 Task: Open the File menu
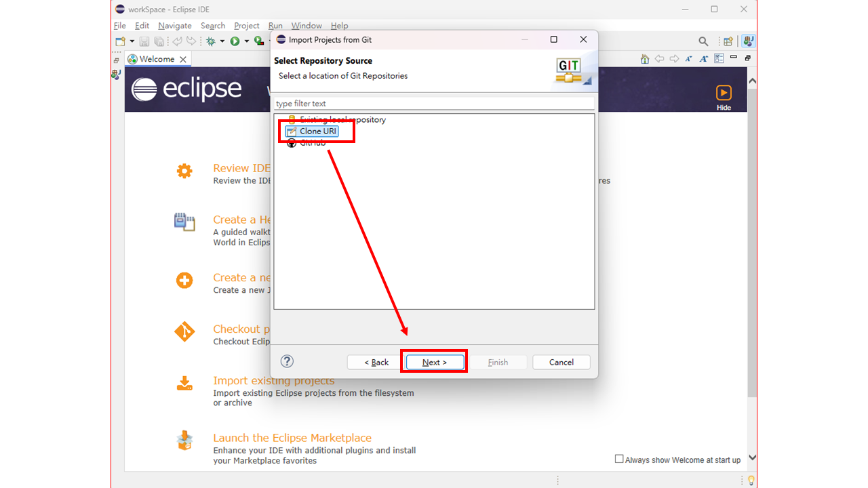[x=120, y=26]
